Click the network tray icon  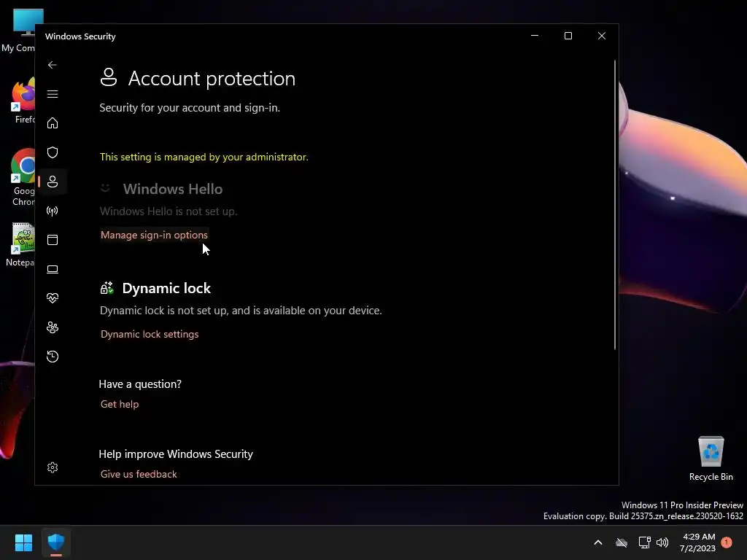(644, 542)
